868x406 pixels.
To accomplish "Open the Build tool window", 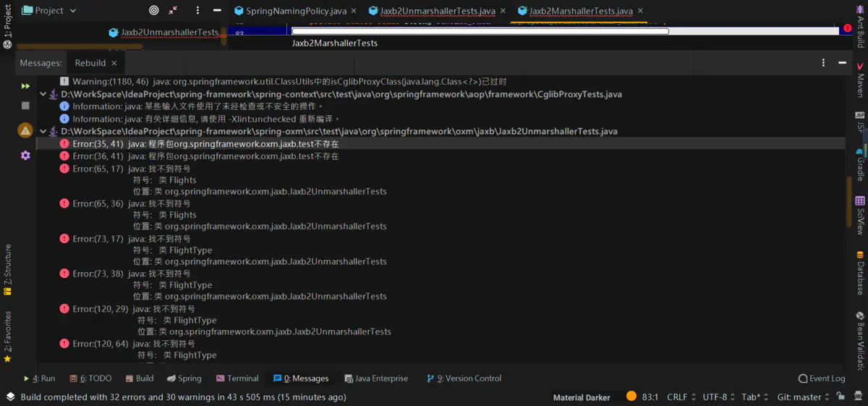I will (x=139, y=378).
